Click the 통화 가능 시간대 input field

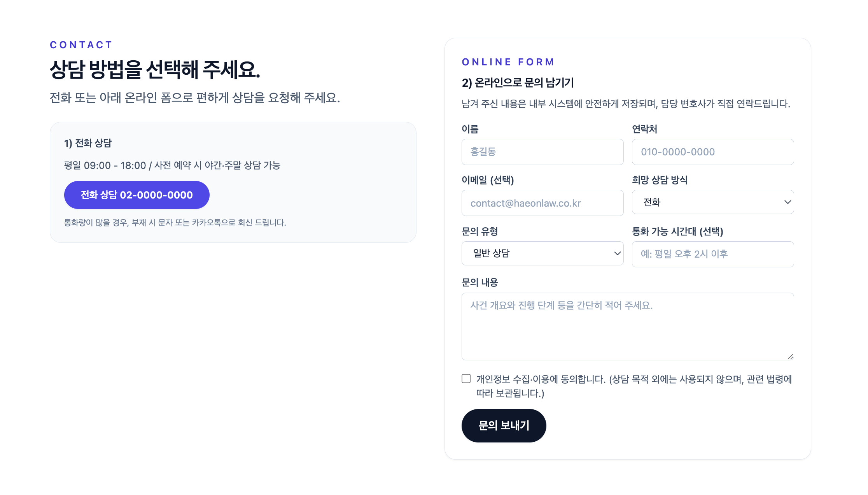pos(713,254)
